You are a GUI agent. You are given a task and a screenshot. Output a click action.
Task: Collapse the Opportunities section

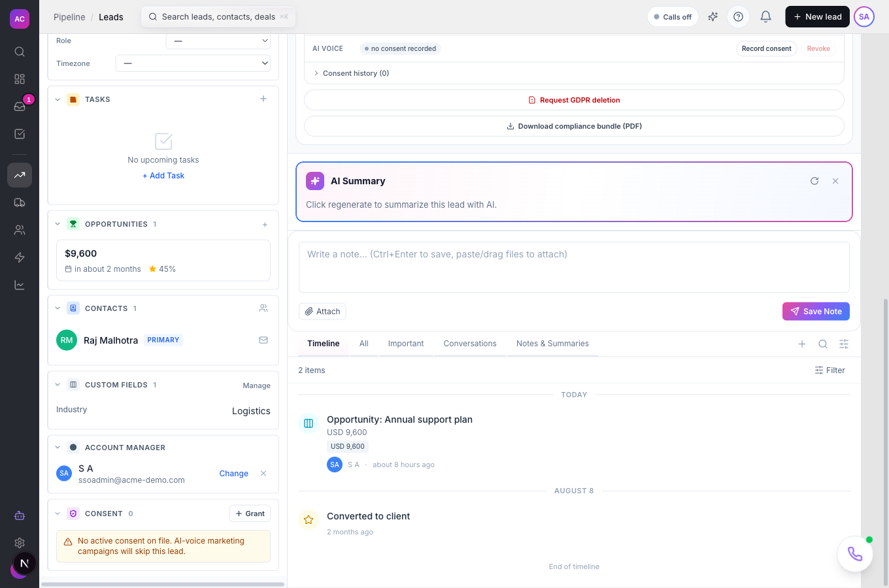(x=58, y=224)
